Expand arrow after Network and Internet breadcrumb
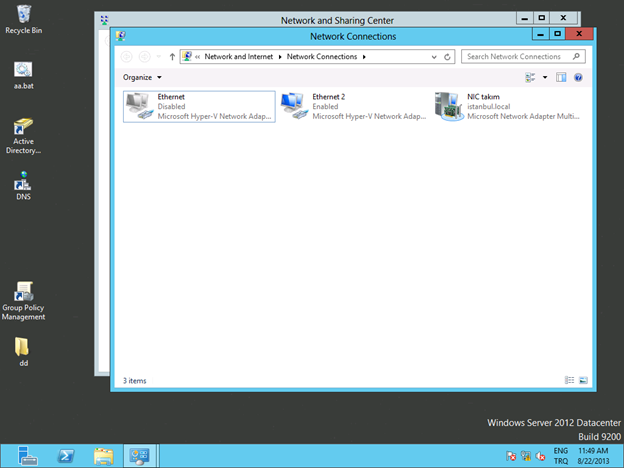 tap(280, 57)
